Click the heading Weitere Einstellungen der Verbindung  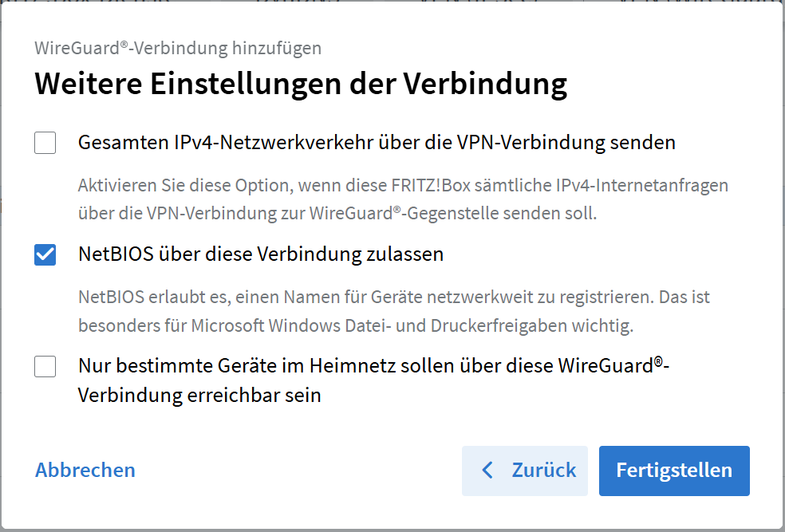tap(301, 83)
